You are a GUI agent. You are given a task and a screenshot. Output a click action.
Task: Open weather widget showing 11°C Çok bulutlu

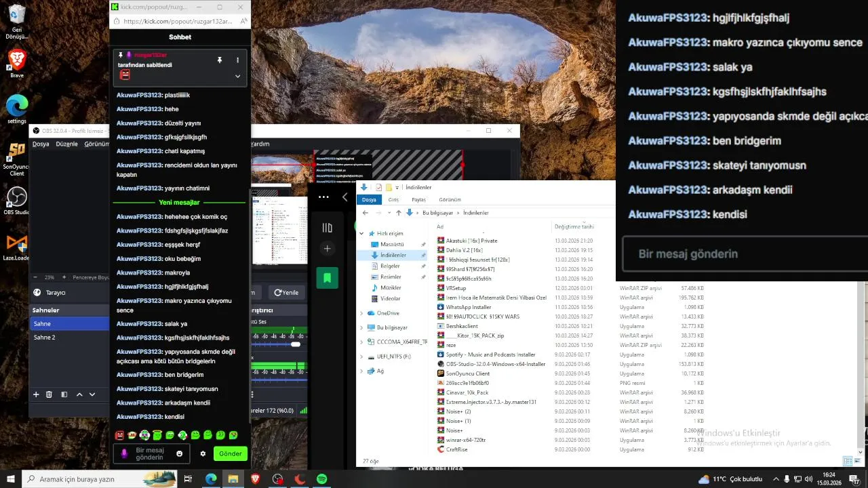(730, 479)
